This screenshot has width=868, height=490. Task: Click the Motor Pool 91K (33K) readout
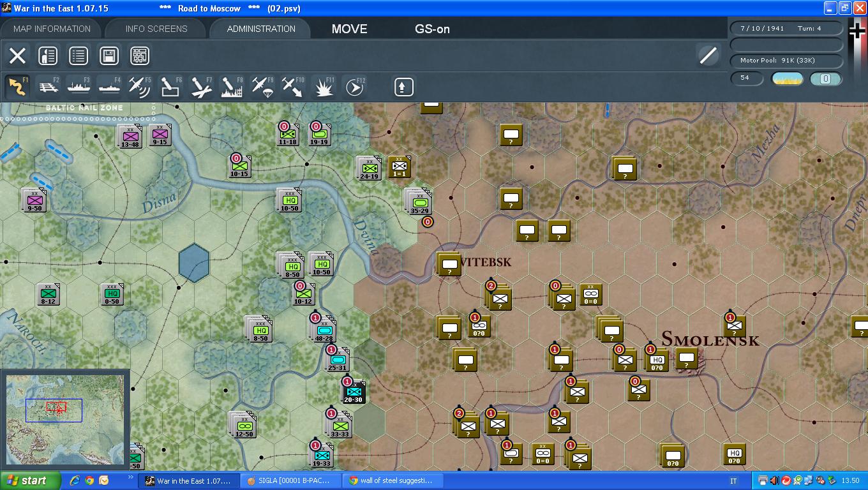click(786, 60)
